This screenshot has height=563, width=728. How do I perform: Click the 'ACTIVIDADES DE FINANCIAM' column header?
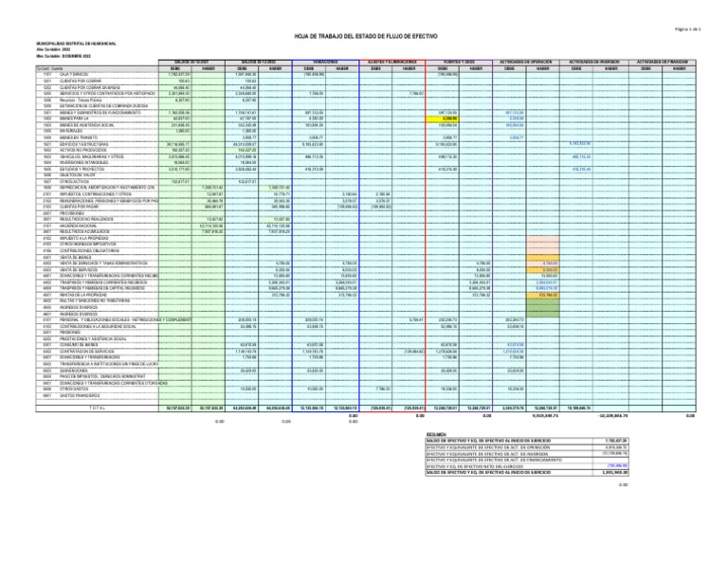click(663, 63)
